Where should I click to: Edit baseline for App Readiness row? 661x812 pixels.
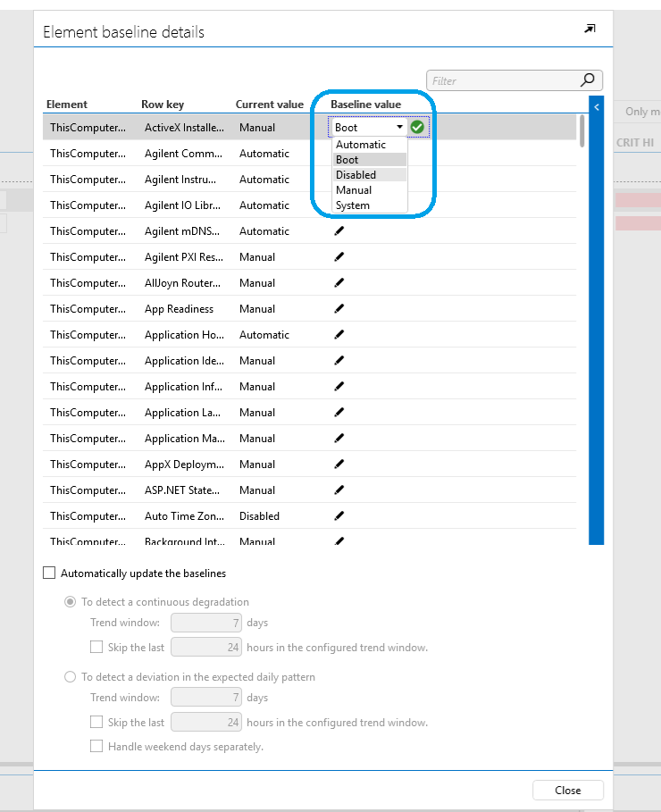coord(339,309)
